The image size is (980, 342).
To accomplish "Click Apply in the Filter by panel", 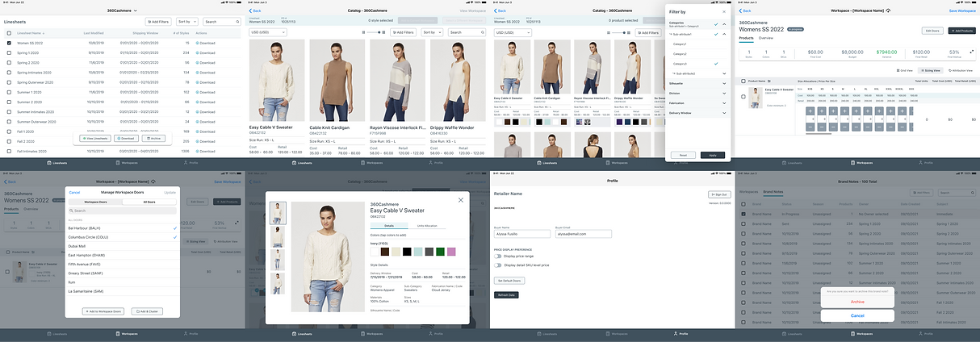I will click(712, 154).
